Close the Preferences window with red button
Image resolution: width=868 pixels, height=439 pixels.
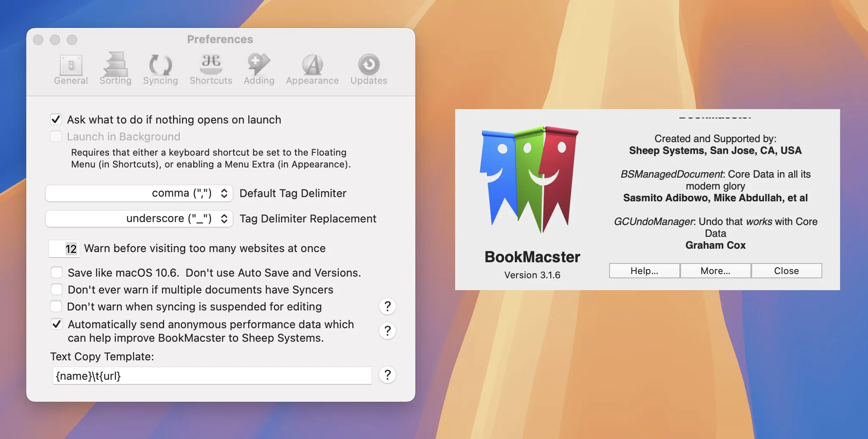38,40
